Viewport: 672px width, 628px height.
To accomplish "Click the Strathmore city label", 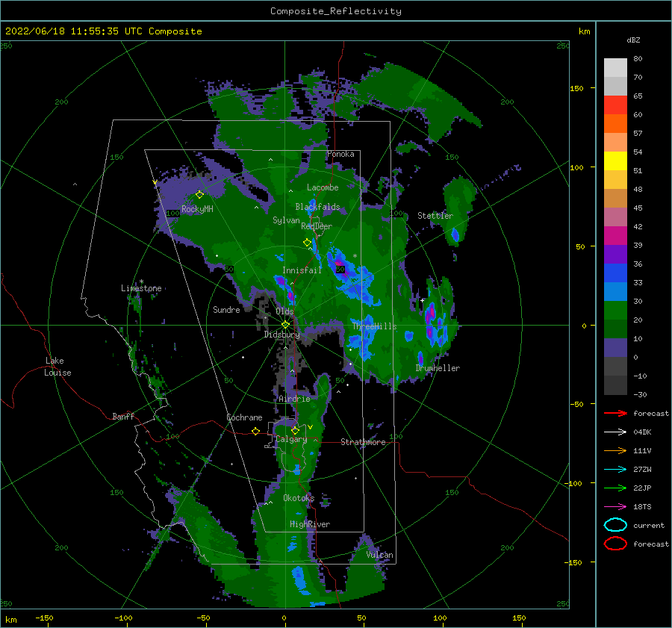I will 363,442.
